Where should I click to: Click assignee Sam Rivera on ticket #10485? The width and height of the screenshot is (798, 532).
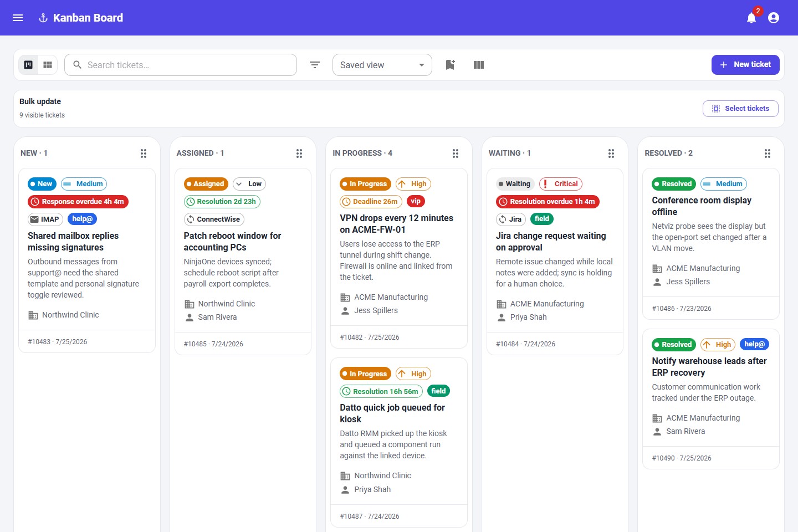[x=217, y=317]
